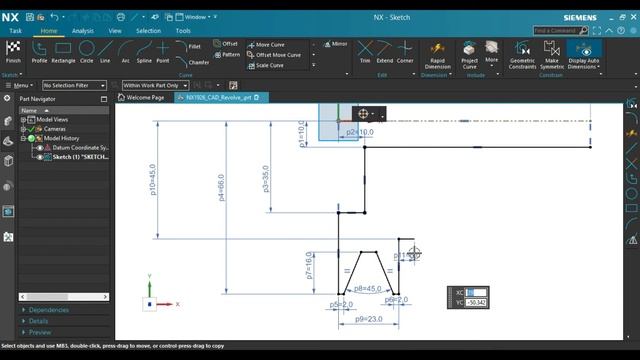Click the Find a Command search box
The image size is (640, 360).
coord(556,31)
